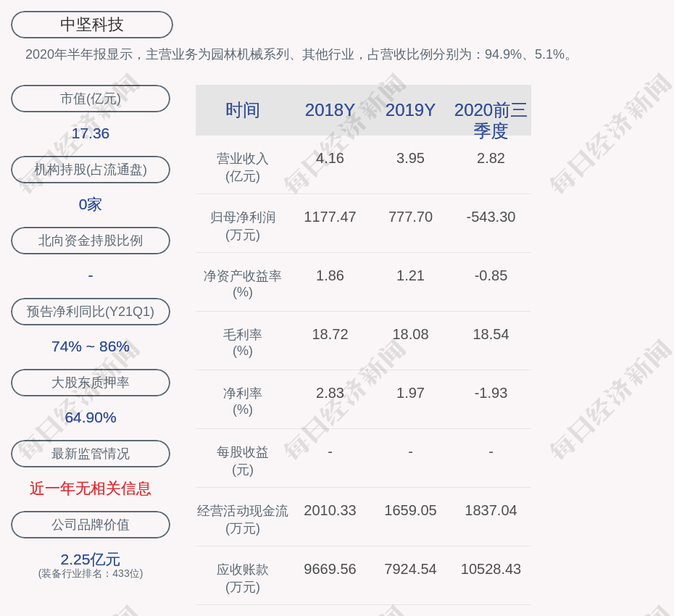
Task: Click the ROE value -0.85
Action: tap(491, 275)
